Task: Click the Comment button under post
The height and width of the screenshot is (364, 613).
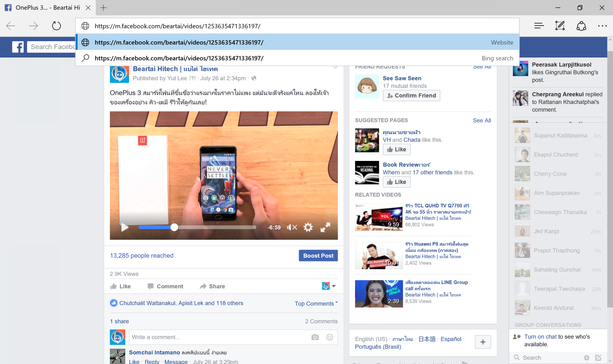Action: coord(165,286)
